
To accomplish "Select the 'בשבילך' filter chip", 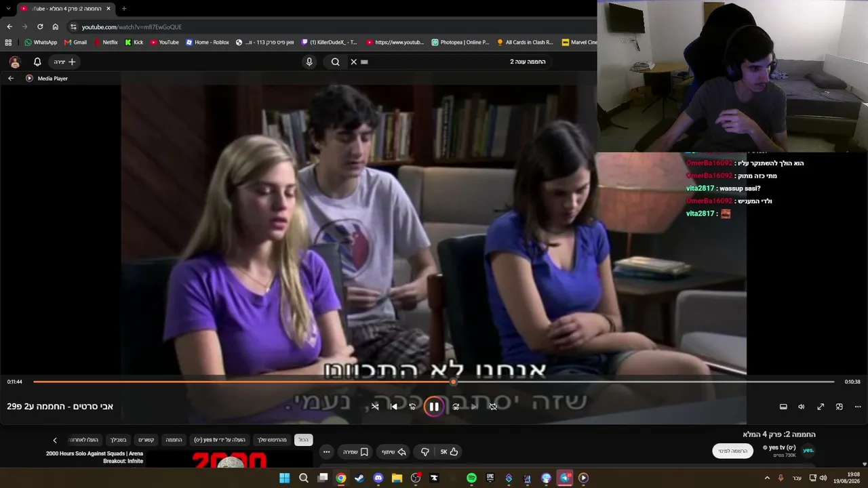I will click(119, 440).
